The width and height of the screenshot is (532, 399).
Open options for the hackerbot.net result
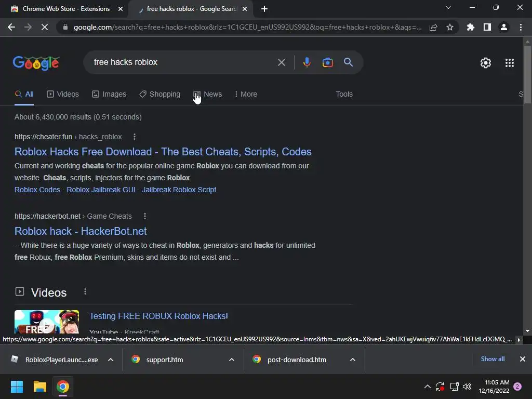click(145, 216)
